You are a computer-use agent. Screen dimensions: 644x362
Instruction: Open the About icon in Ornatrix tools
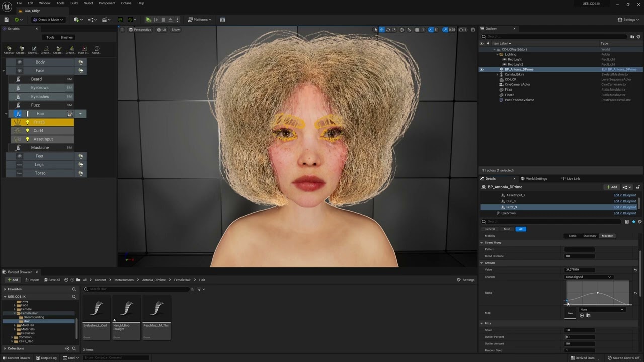pyautogui.click(x=97, y=49)
